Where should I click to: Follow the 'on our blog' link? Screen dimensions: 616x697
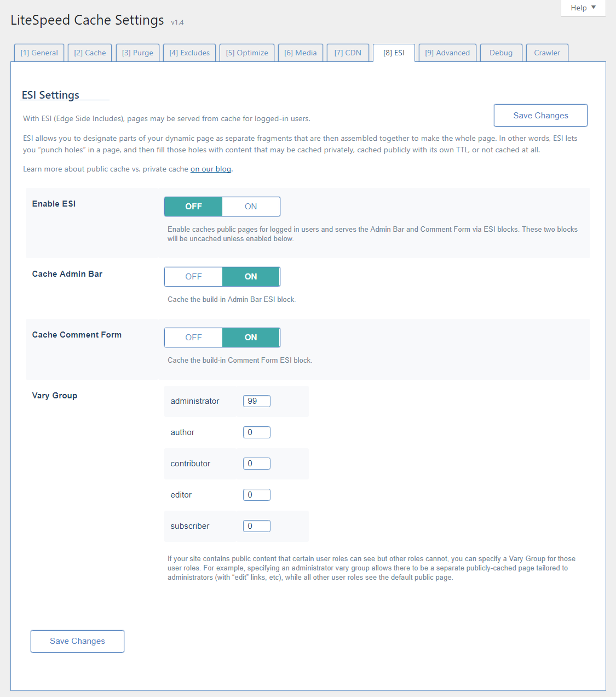[211, 169]
